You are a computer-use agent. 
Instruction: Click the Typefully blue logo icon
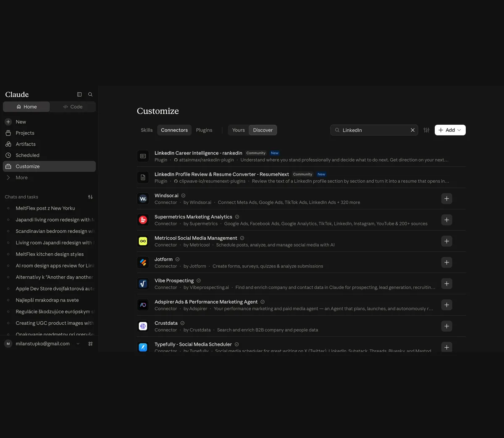pos(143,347)
